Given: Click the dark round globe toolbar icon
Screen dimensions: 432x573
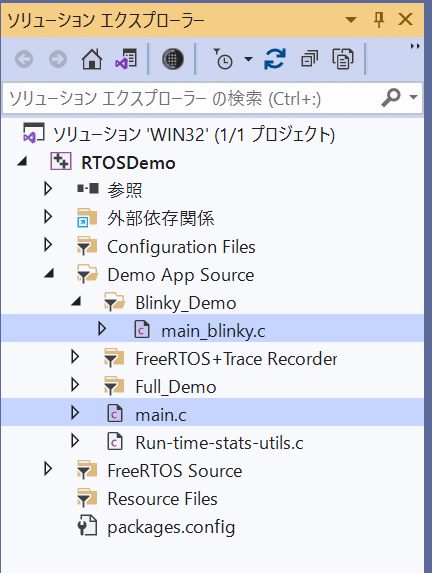Looking at the screenshot, I should click(x=173, y=59).
